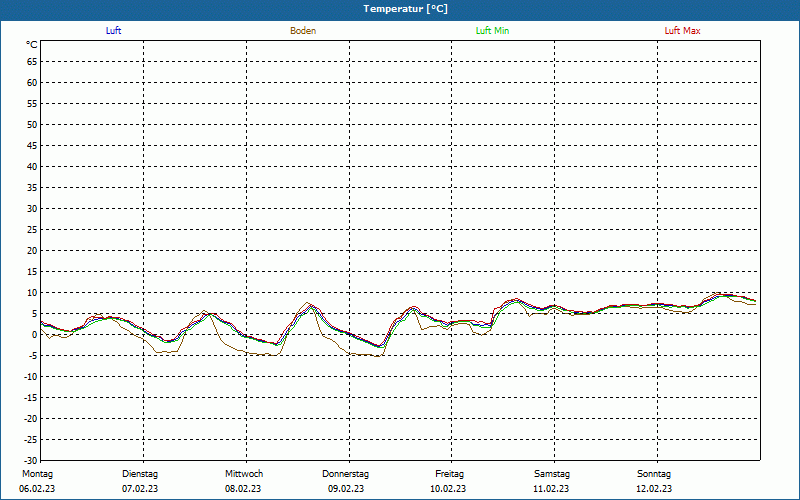Image resolution: width=800 pixels, height=500 pixels.
Task: Click the 50 y-axis value
Action: (32, 124)
